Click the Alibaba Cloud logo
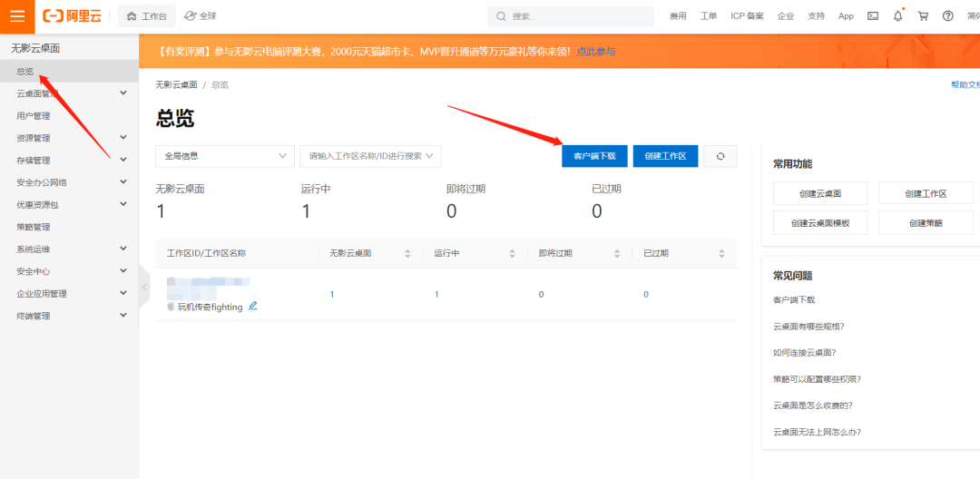Screen dimensions: 980x479 pyautogui.click(x=72, y=16)
